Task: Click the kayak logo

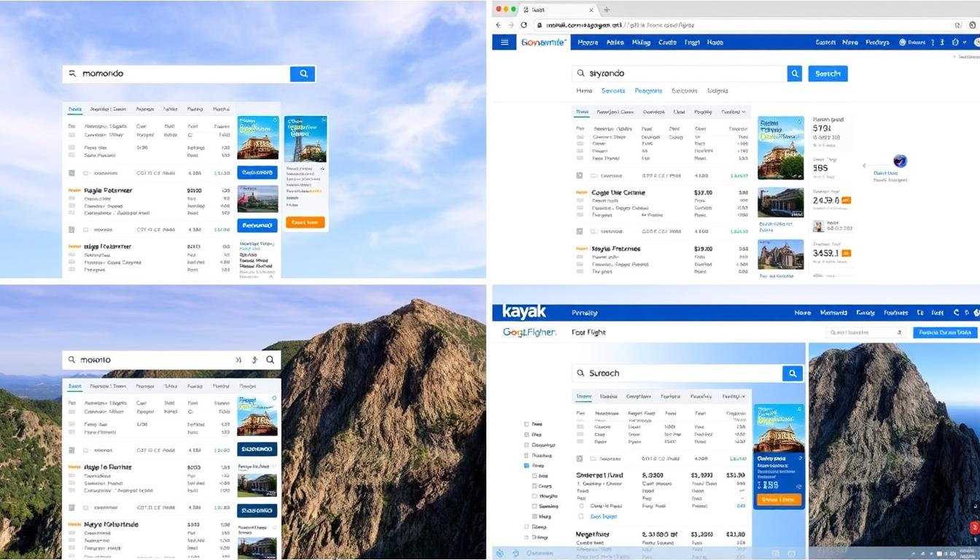Action: coord(524,312)
